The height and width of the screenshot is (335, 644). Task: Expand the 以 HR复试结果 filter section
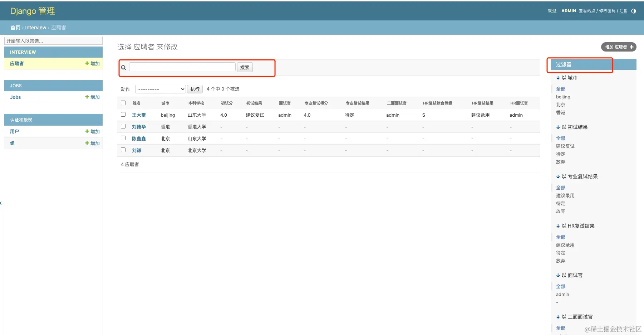coord(575,226)
